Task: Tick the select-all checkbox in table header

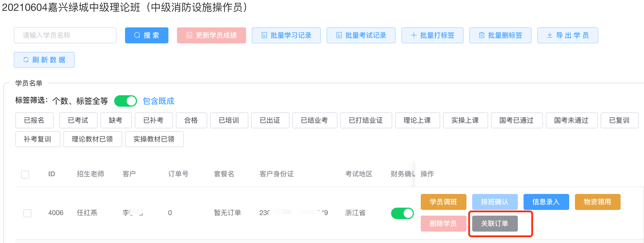Action: pos(25,174)
